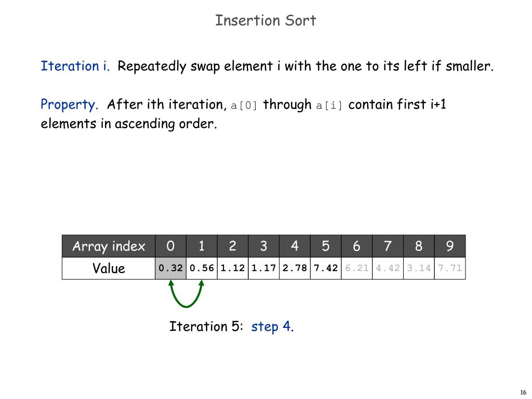This screenshot has width=532, height=399.
Task: Click the blue 'Iteration i.' heading
Action: tap(75, 66)
